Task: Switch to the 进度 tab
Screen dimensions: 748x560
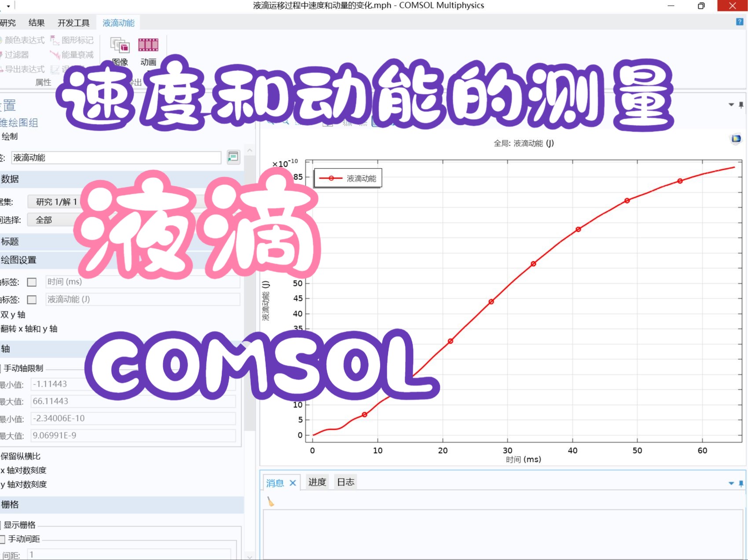Action: (x=317, y=482)
